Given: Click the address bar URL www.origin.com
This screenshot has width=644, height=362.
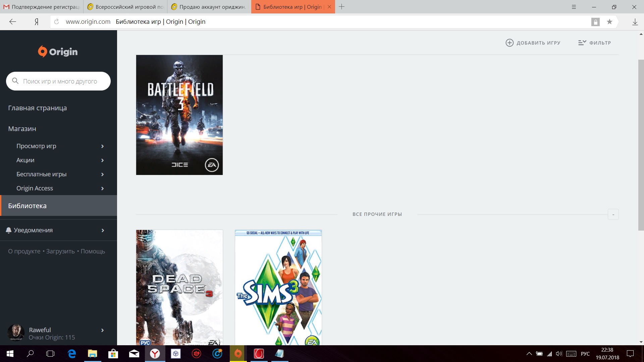Looking at the screenshot, I should click(88, 22).
